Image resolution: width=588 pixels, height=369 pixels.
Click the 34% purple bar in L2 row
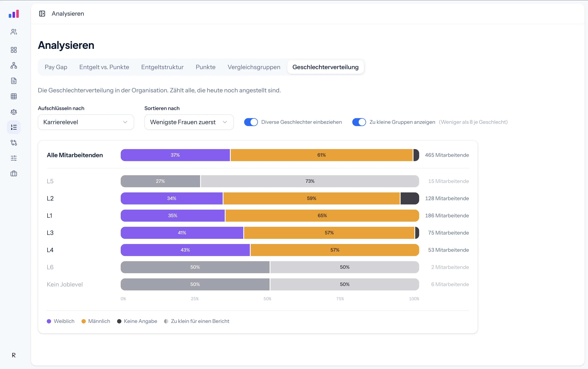[x=172, y=198]
